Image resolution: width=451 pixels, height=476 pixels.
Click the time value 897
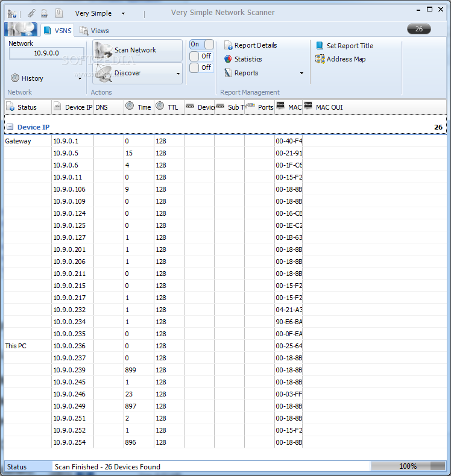click(131, 406)
